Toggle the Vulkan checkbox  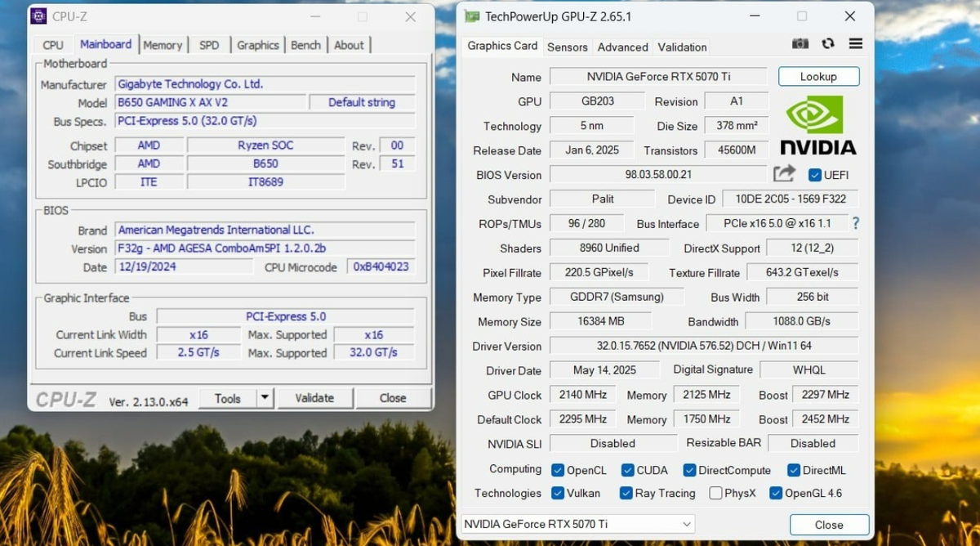point(558,493)
